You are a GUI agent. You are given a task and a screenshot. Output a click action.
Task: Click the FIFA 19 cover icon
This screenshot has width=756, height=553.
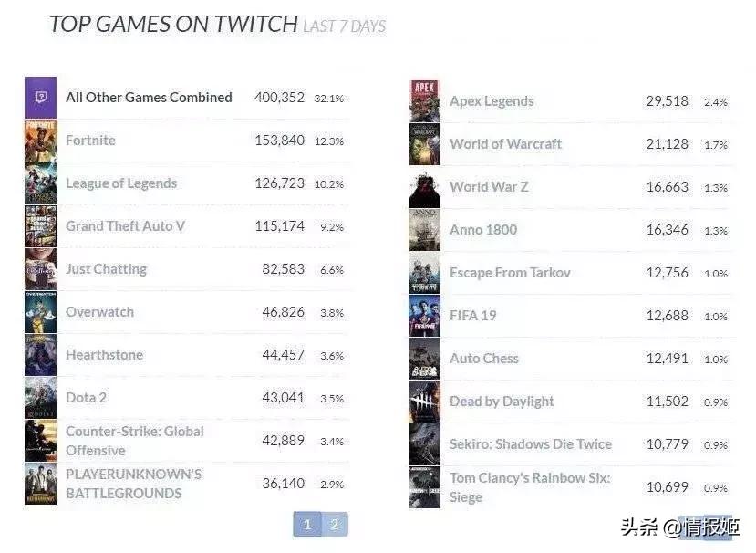pyautogui.click(x=424, y=316)
